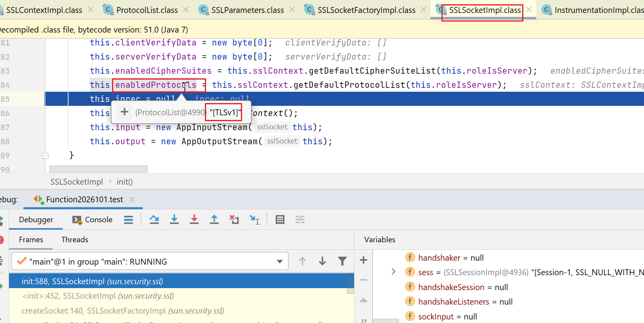The height and width of the screenshot is (323, 644).
Task: Select the handshakeListeners variable row
Action: click(454, 302)
